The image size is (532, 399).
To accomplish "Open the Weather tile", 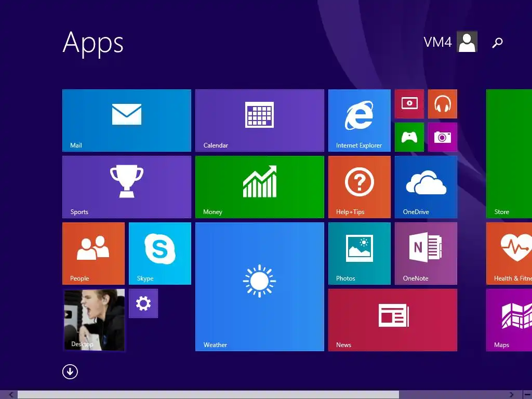I will pyautogui.click(x=260, y=287).
